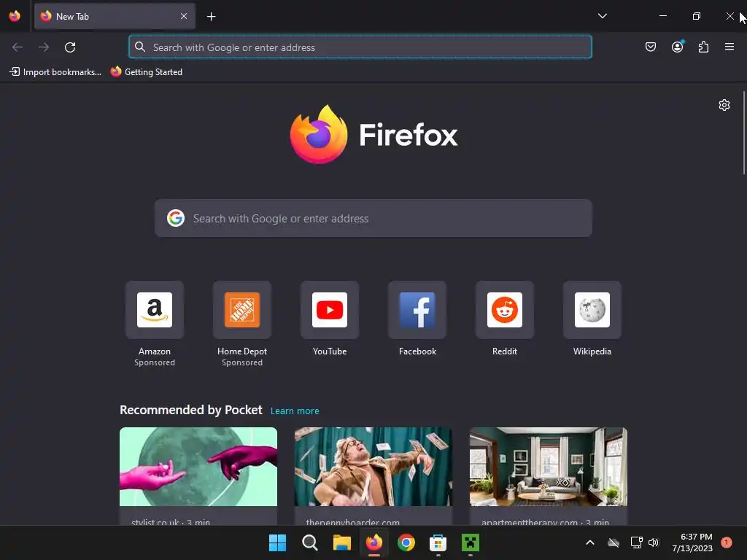Open Save to Pocket button

pos(650,47)
